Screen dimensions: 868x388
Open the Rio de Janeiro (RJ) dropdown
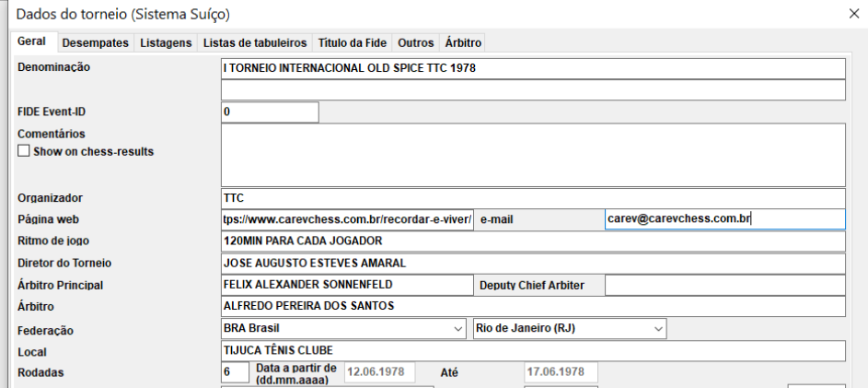[658, 328]
